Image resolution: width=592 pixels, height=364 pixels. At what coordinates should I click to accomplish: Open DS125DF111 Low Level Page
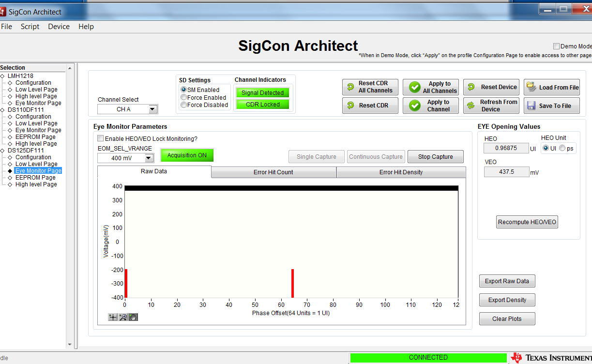point(36,164)
